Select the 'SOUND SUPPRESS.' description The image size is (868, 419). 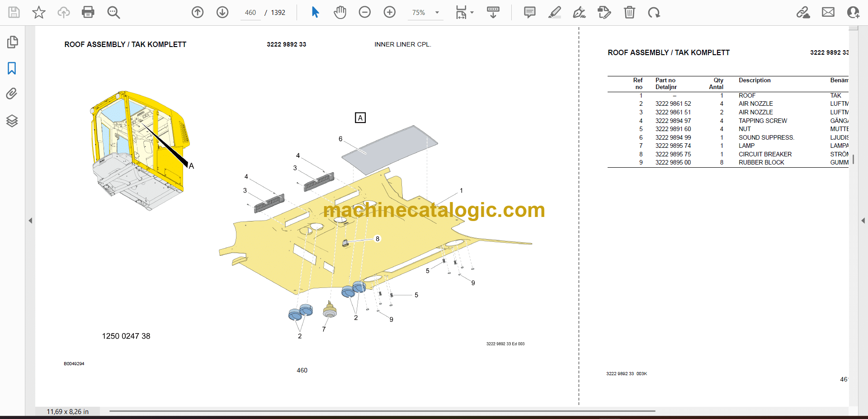(766, 137)
